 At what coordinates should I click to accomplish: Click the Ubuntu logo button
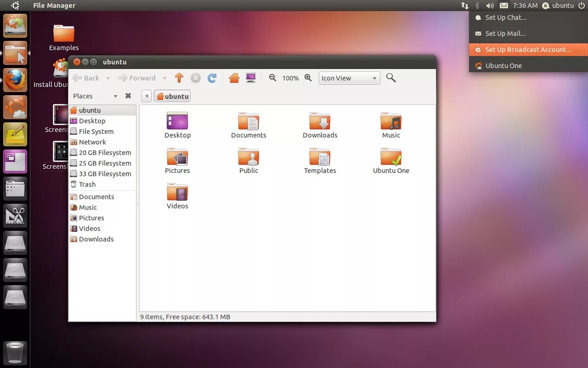pos(15,6)
